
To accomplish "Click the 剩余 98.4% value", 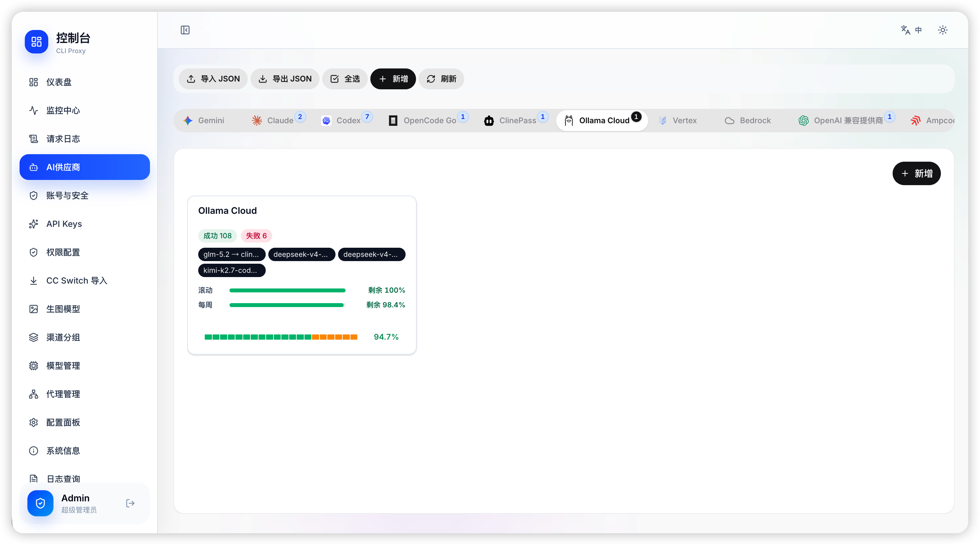I will (386, 305).
